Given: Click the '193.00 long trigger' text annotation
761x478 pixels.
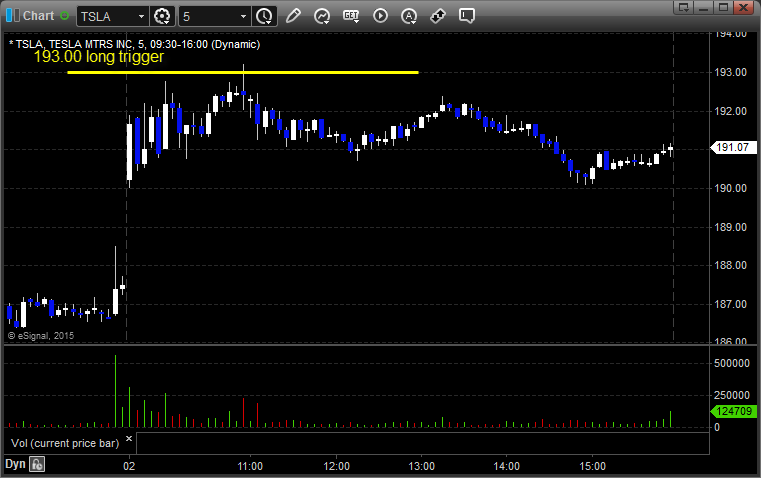Looking at the screenshot, I should pos(99,57).
